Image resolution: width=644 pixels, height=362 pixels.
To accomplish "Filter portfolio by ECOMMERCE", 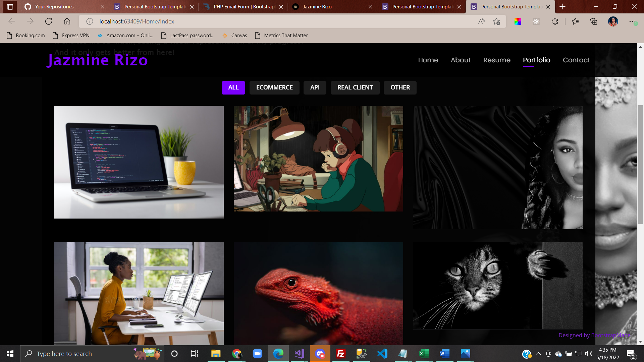I will point(274,87).
